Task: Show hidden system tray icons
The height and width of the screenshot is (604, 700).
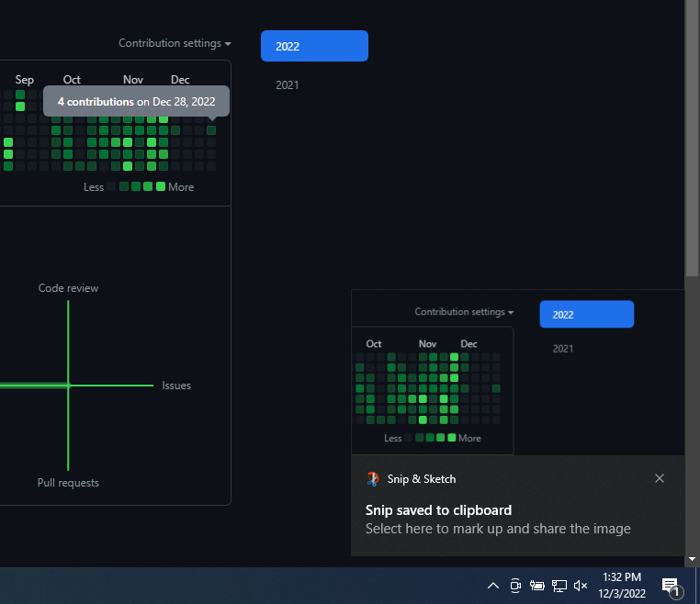Action: click(x=493, y=586)
